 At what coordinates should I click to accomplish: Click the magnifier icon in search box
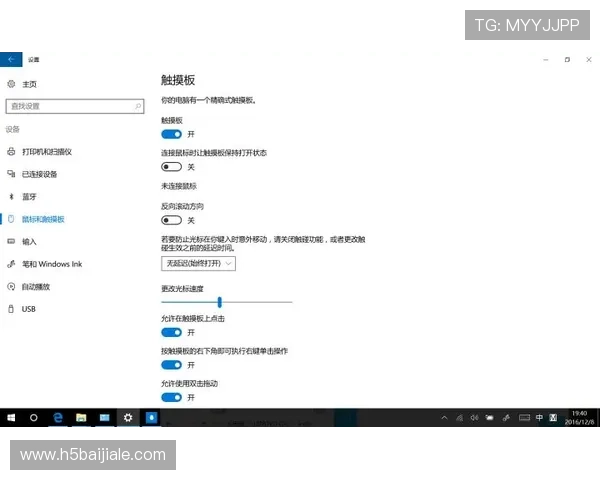(x=138, y=106)
